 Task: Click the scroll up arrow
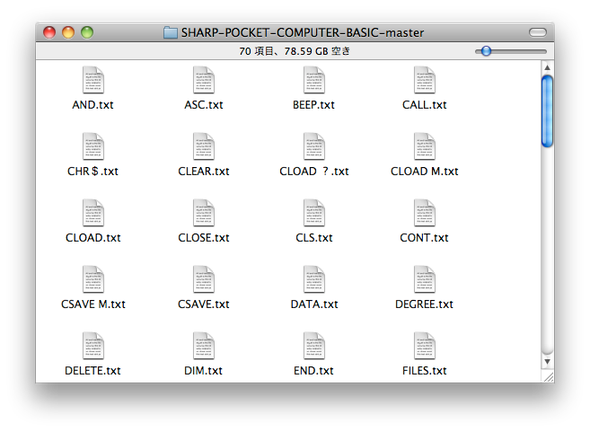(x=547, y=68)
